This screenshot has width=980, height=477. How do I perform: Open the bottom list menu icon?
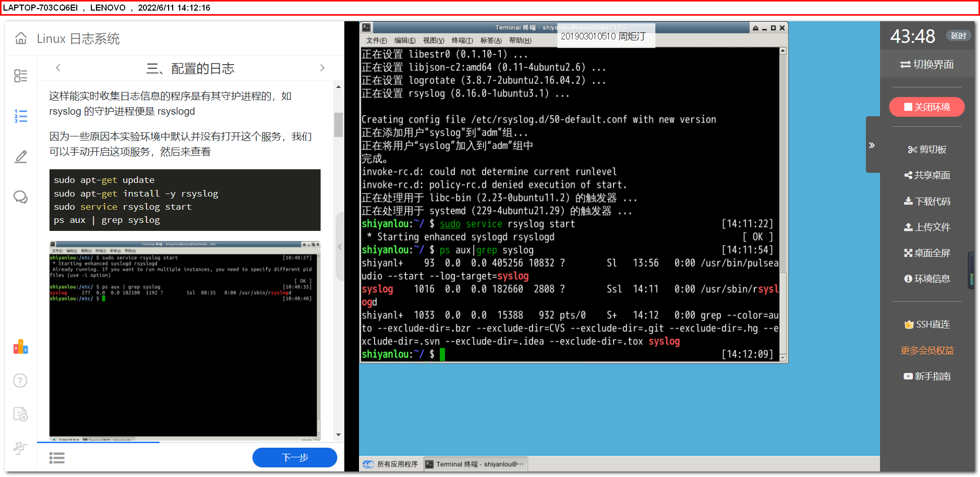pyautogui.click(x=57, y=458)
